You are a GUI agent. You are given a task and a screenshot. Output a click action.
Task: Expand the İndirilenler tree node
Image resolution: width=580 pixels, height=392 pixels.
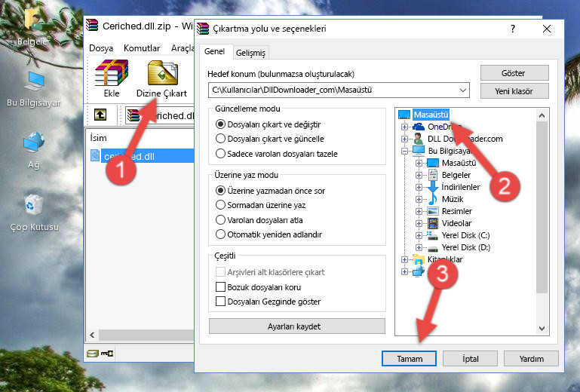pyautogui.click(x=419, y=187)
